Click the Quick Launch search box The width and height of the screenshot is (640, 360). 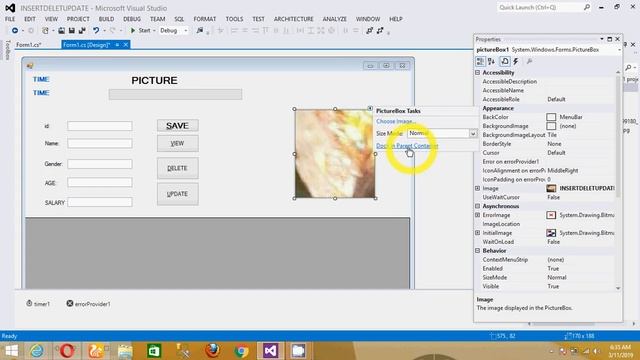tap(544, 7)
